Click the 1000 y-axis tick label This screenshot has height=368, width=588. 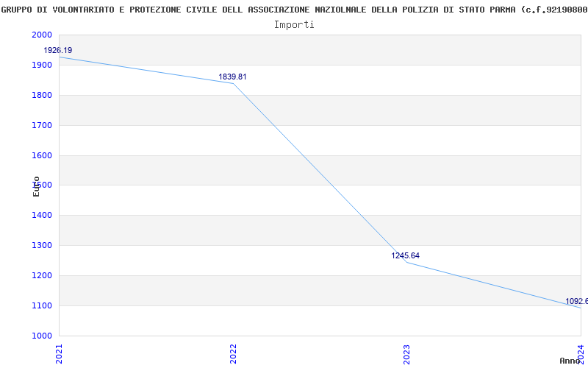(41, 336)
